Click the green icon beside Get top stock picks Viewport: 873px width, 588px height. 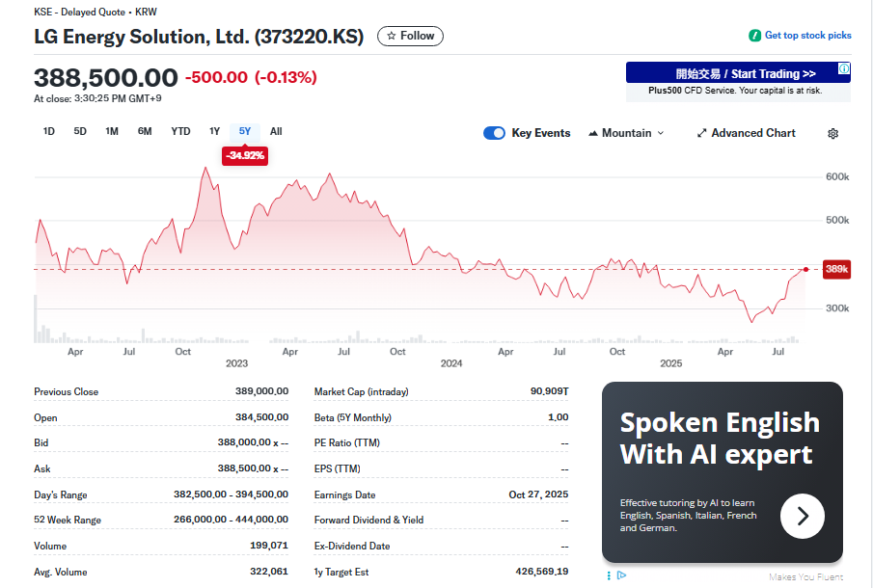(755, 36)
